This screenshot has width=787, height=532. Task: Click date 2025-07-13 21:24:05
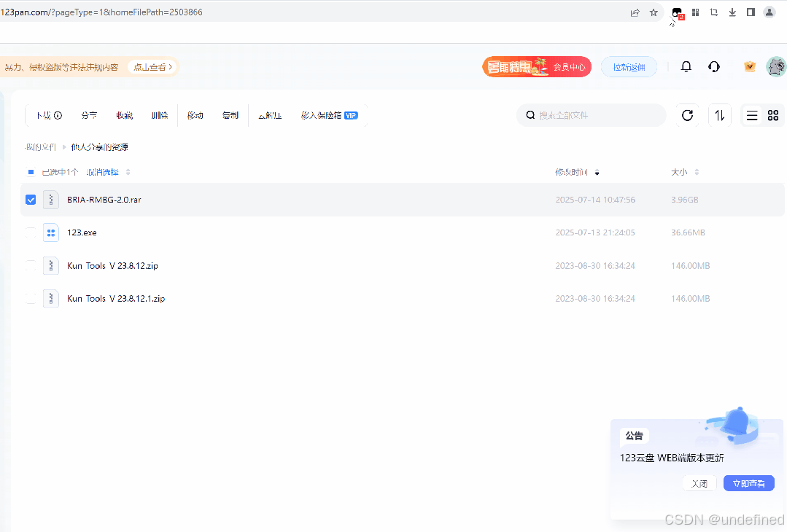point(595,232)
